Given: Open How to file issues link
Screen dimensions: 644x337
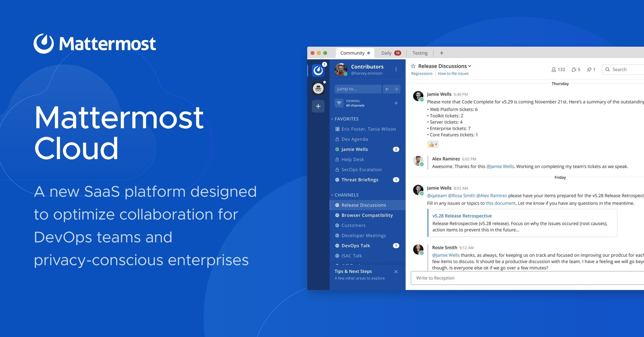Looking at the screenshot, I should click(x=453, y=74).
